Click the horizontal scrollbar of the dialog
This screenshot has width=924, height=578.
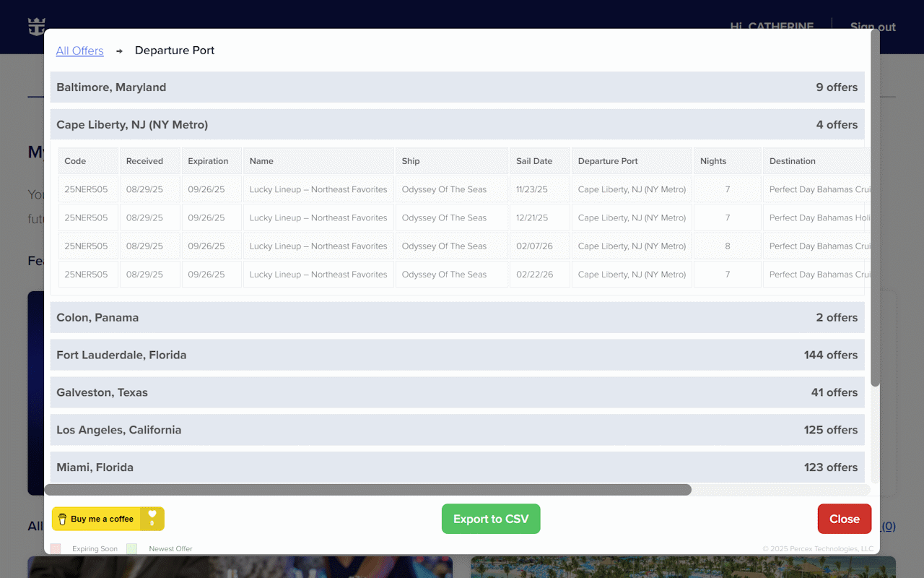tap(368, 490)
